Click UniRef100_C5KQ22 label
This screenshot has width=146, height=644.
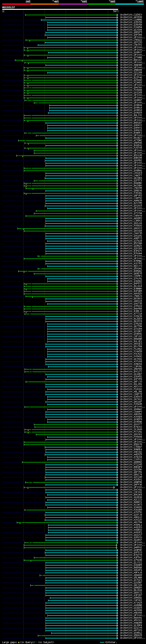pyautogui.click(x=131, y=40)
